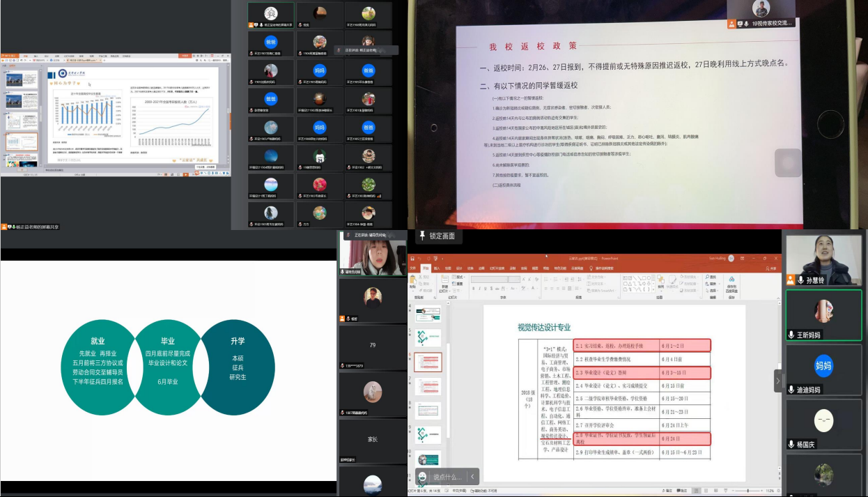The image size is (868, 497).
Task: Click the PowerPoint Save icon in title bar
Action: [412, 258]
